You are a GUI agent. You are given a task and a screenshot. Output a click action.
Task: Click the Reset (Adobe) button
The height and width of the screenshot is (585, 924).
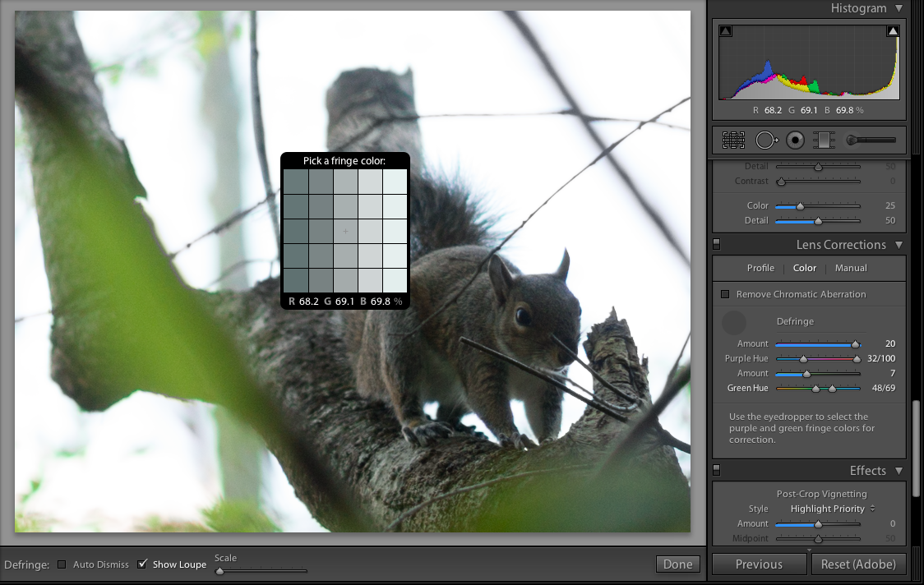(857, 564)
